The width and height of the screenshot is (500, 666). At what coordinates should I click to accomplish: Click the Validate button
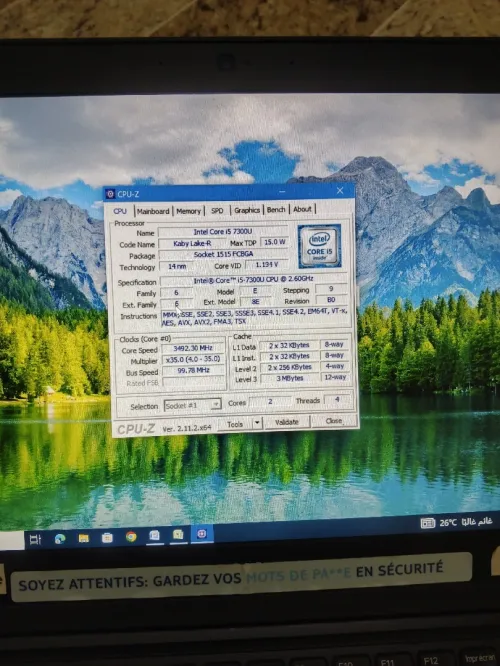(x=287, y=422)
